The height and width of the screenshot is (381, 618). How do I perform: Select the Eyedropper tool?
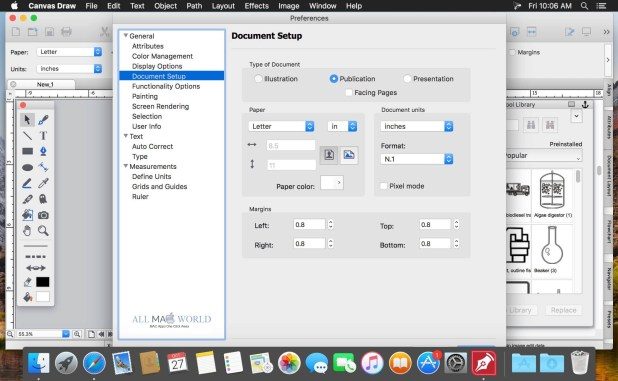pyautogui.click(x=43, y=183)
